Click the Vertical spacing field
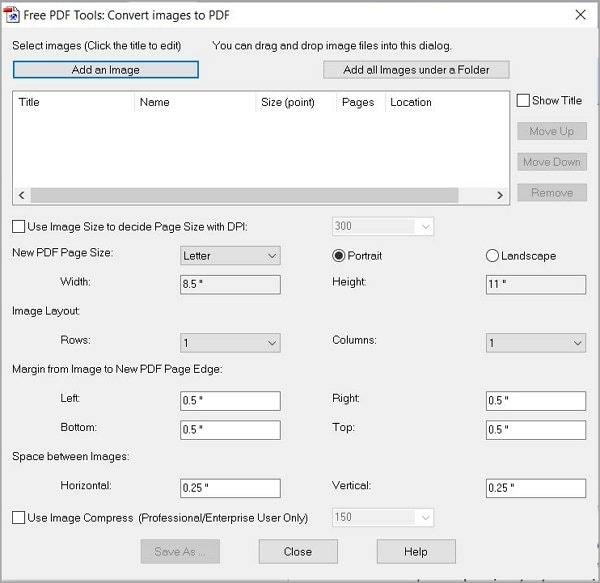The height and width of the screenshot is (583, 600). (536, 488)
